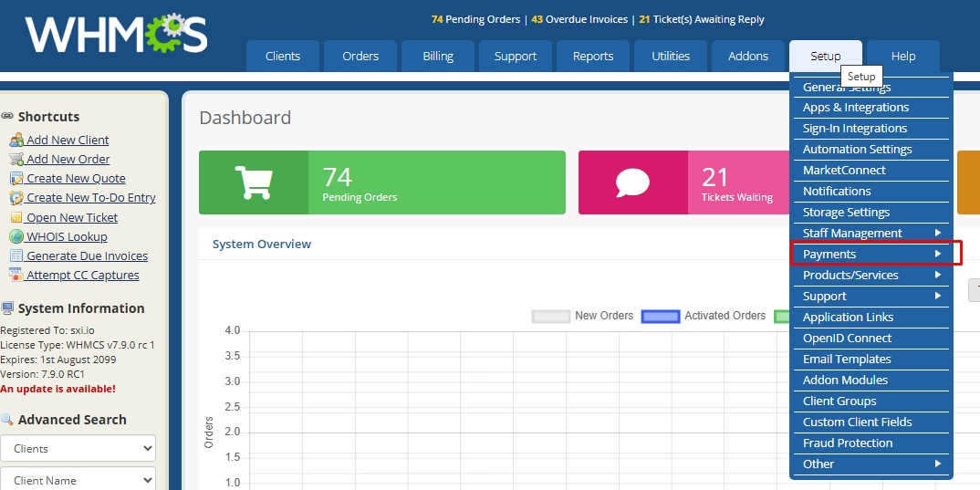Select Addon Modules menu item
980x490 pixels.
(x=872, y=380)
